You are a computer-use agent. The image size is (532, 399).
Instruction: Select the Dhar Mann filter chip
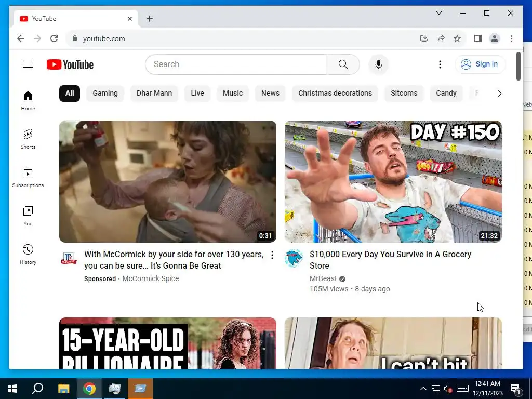[x=154, y=94]
